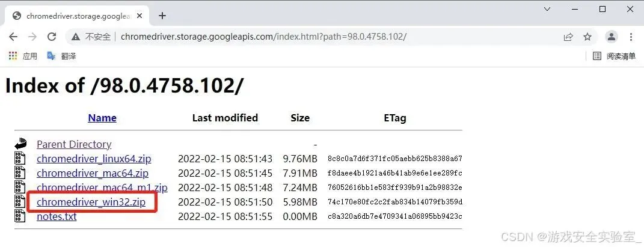Click the ETag starting with 74c170e8
The width and height of the screenshot is (644, 247).
tap(395, 203)
